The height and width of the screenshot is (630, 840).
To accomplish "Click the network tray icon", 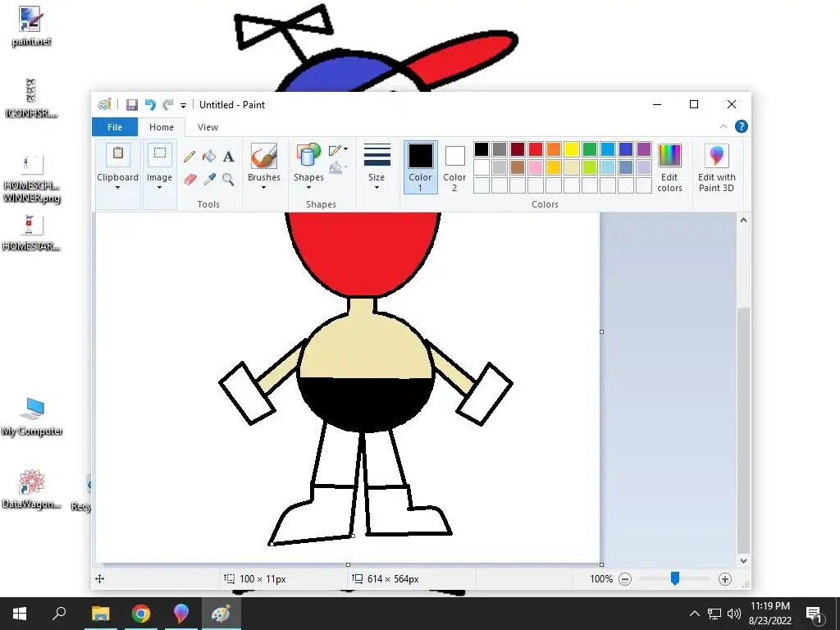I will click(x=714, y=614).
